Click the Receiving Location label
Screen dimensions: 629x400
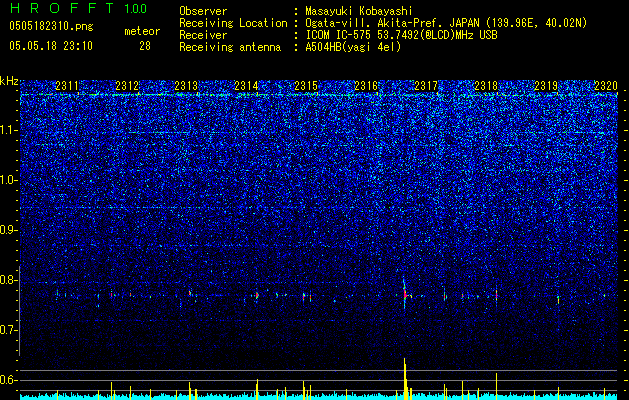[233, 23]
